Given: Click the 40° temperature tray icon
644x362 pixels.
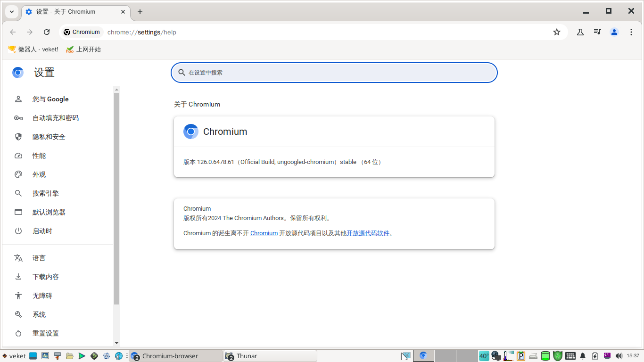Looking at the screenshot, I should point(484,356).
